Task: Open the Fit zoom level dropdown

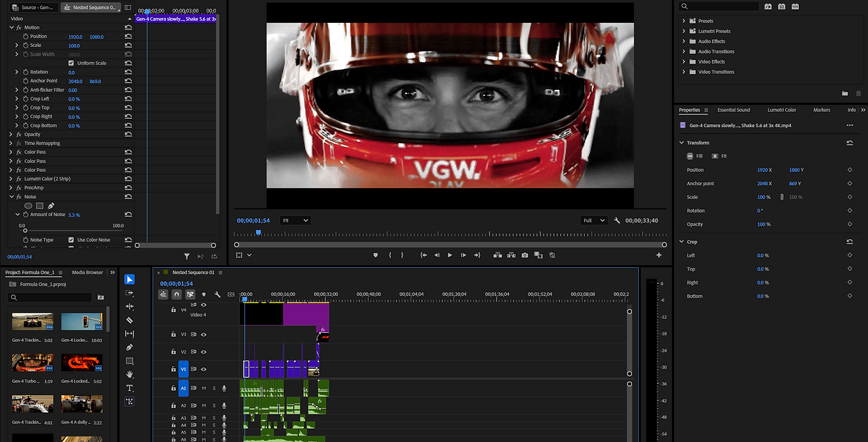Action: click(295, 220)
